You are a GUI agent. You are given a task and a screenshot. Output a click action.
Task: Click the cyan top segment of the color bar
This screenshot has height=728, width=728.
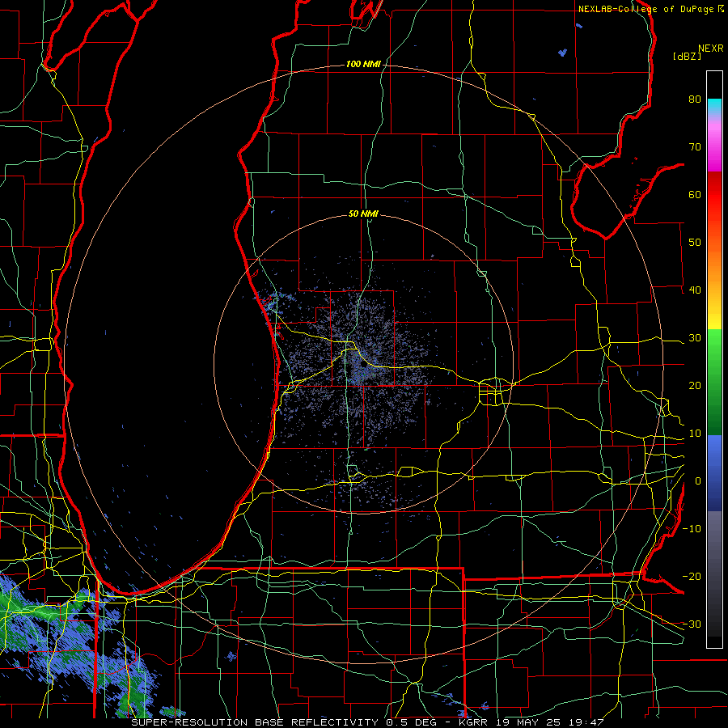coord(714,105)
